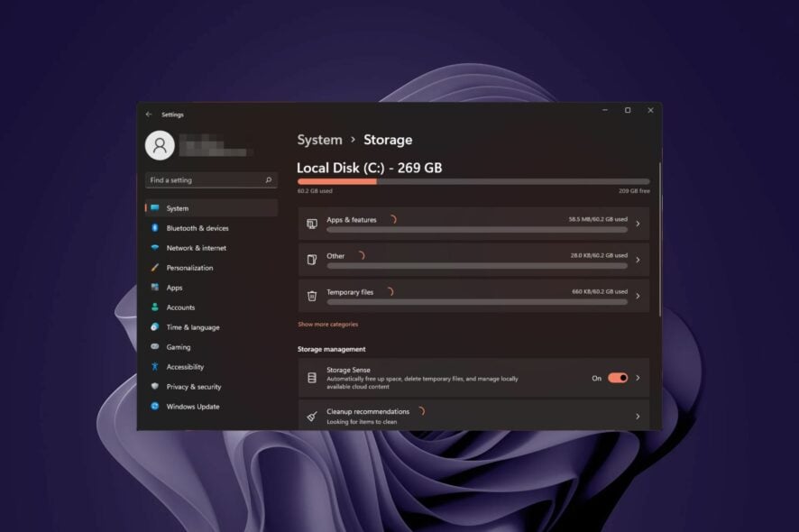Image resolution: width=799 pixels, height=532 pixels.
Task: Open the System settings section
Action: [x=211, y=208]
